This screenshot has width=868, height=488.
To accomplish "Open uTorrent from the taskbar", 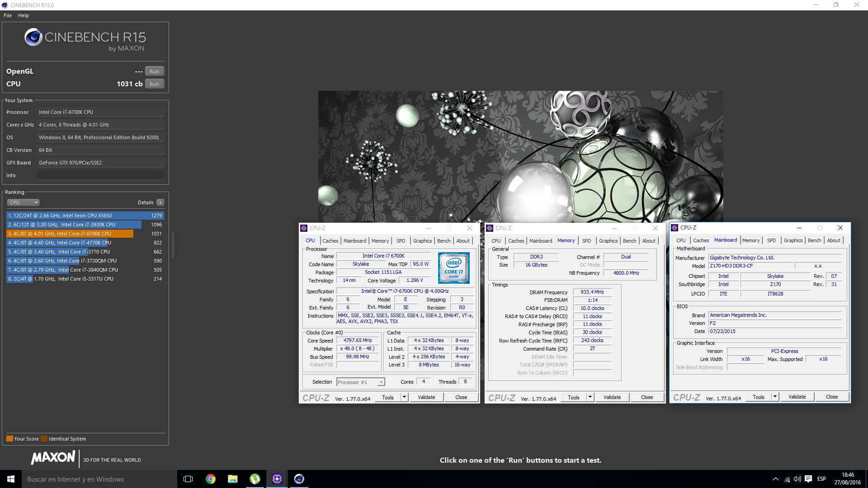I will pos(255,479).
